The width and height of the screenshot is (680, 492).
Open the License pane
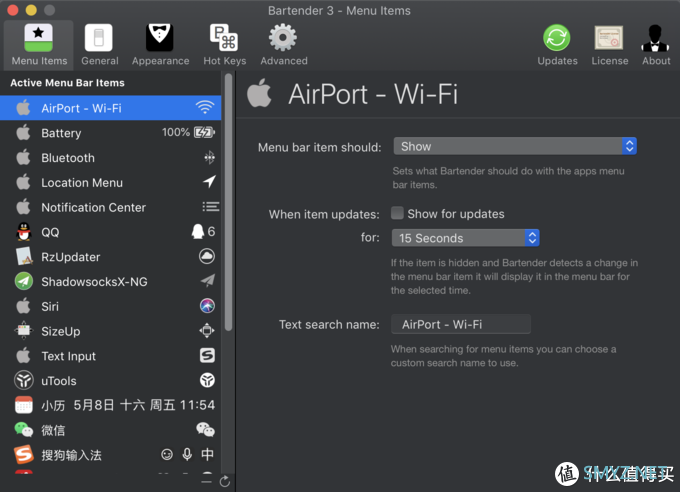point(609,45)
